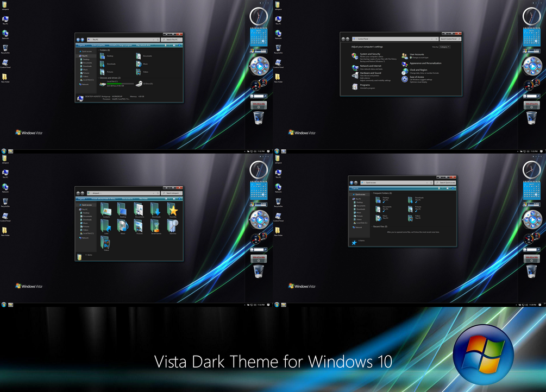Click Ease of Access icon in Control Panel

coord(405,79)
